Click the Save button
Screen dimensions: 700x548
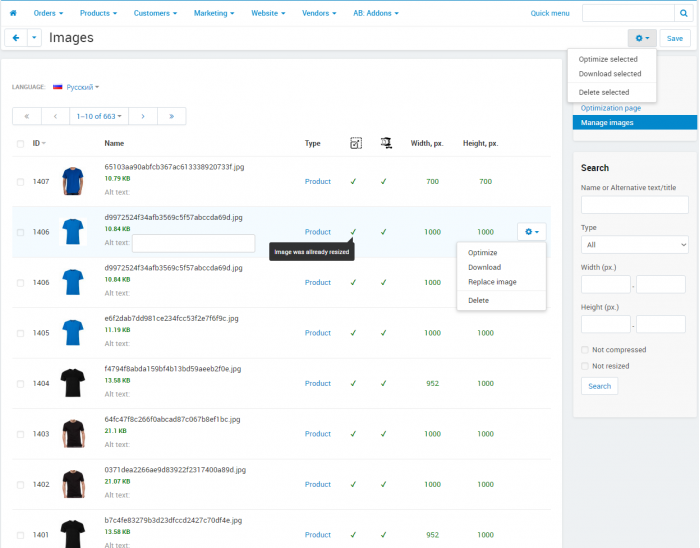click(675, 38)
